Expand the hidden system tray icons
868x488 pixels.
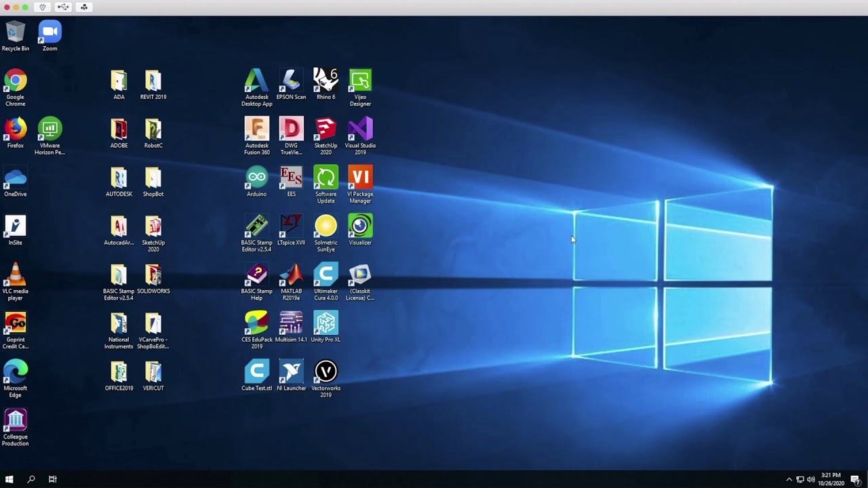click(789, 479)
